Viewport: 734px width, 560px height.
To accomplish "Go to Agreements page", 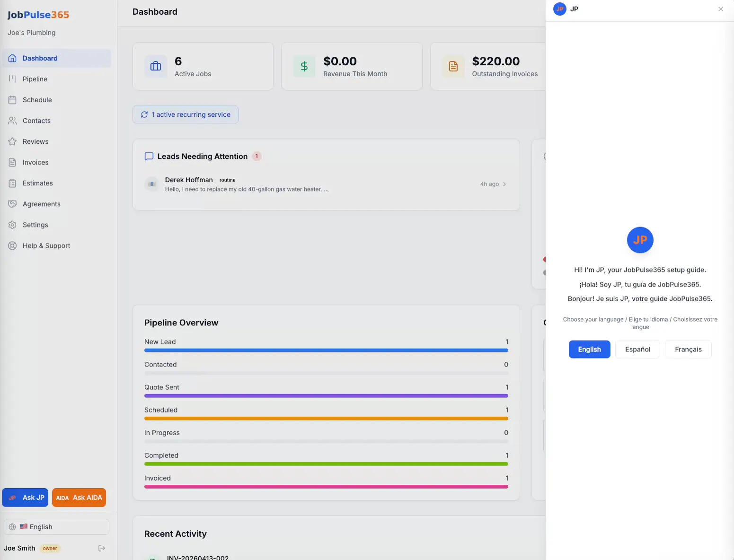I will click(56, 204).
